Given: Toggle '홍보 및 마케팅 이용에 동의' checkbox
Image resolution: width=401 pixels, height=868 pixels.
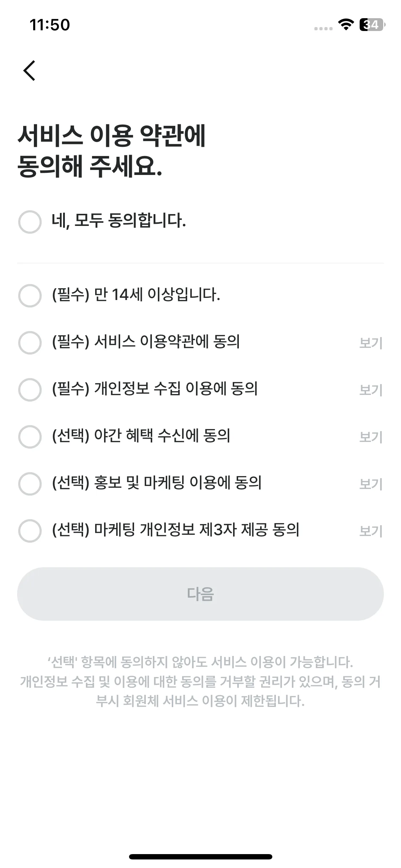Looking at the screenshot, I should [x=30, y=484].
